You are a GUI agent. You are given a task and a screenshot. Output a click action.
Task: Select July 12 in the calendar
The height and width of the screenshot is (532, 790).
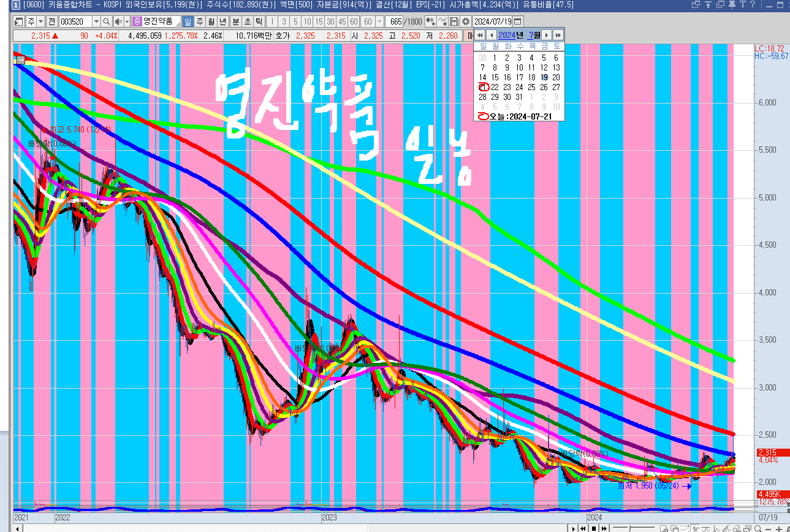[x=544, y=67]
